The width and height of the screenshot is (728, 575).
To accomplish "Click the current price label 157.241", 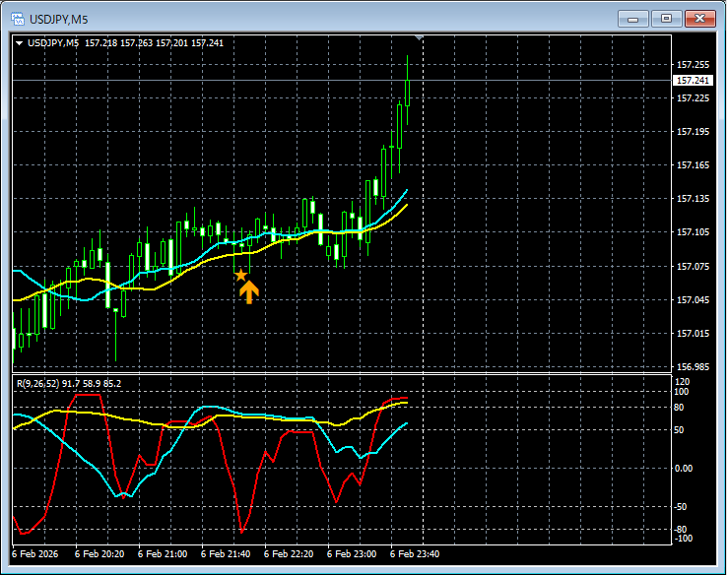I will click(x=693, y=81).
